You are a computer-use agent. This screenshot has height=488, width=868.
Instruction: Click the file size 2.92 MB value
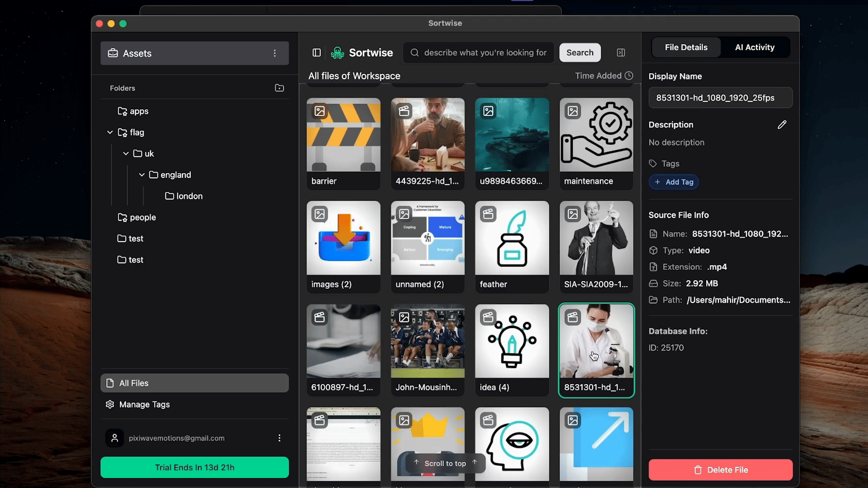tap(702, 284)
